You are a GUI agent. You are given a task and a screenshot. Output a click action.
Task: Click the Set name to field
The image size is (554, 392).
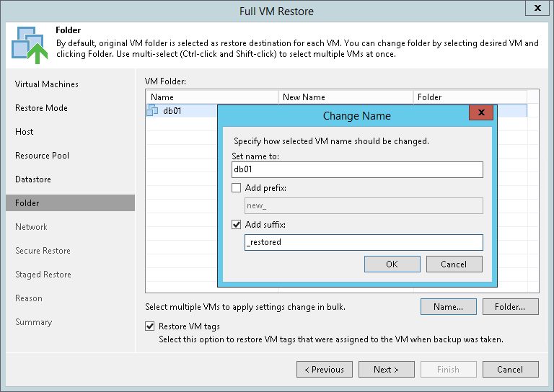pyautogui.click(x=357, y=169)
